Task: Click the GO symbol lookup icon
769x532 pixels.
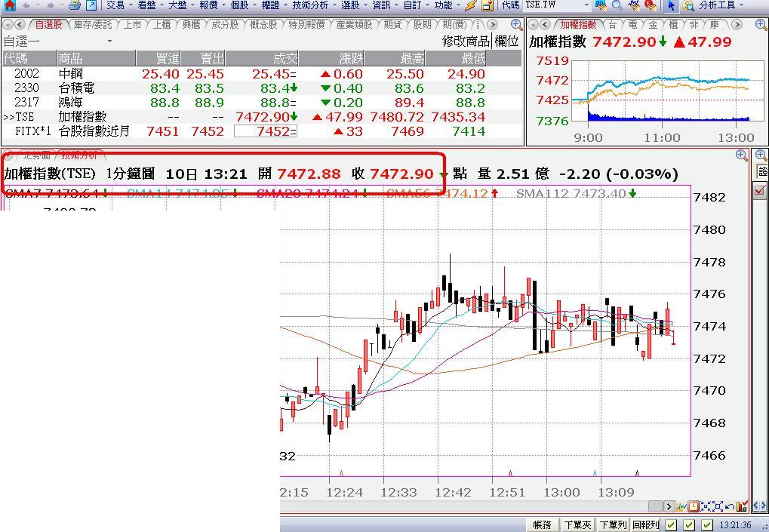Action: click(600, 5)
